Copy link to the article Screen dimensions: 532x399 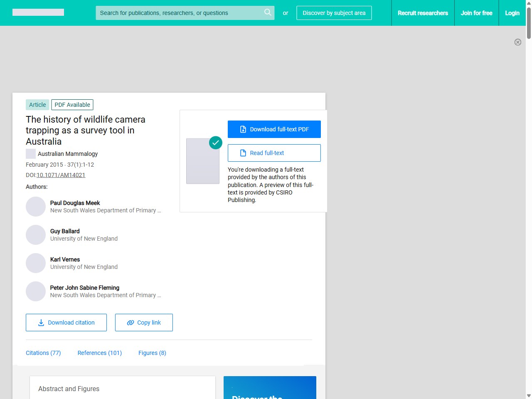pos(144,323)
